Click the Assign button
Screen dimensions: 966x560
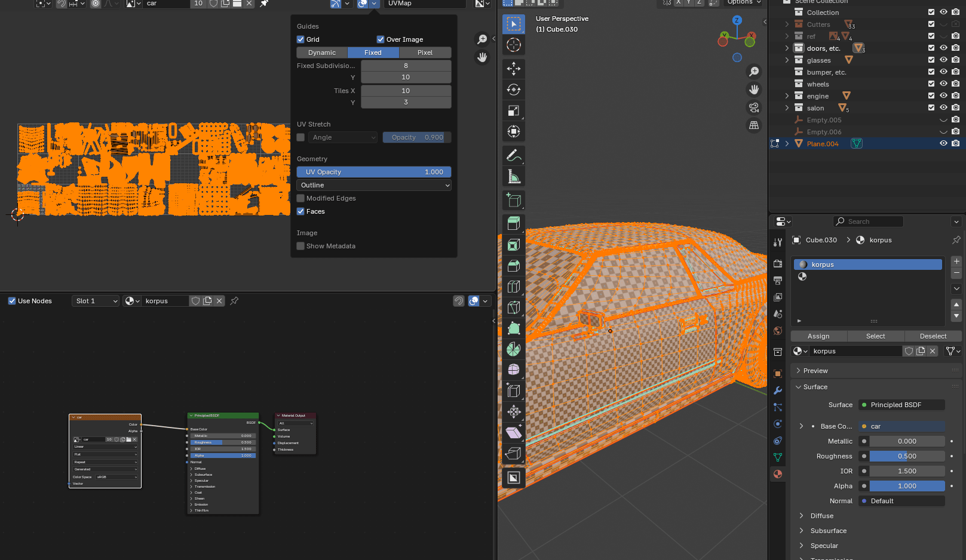pyautogui.click(x=818, y=336)
